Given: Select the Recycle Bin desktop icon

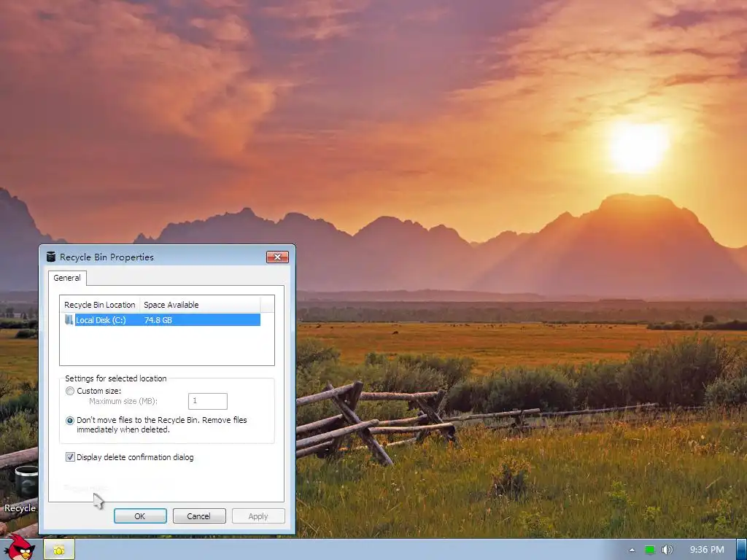Looking at the screenshot, I should (21, 488).
